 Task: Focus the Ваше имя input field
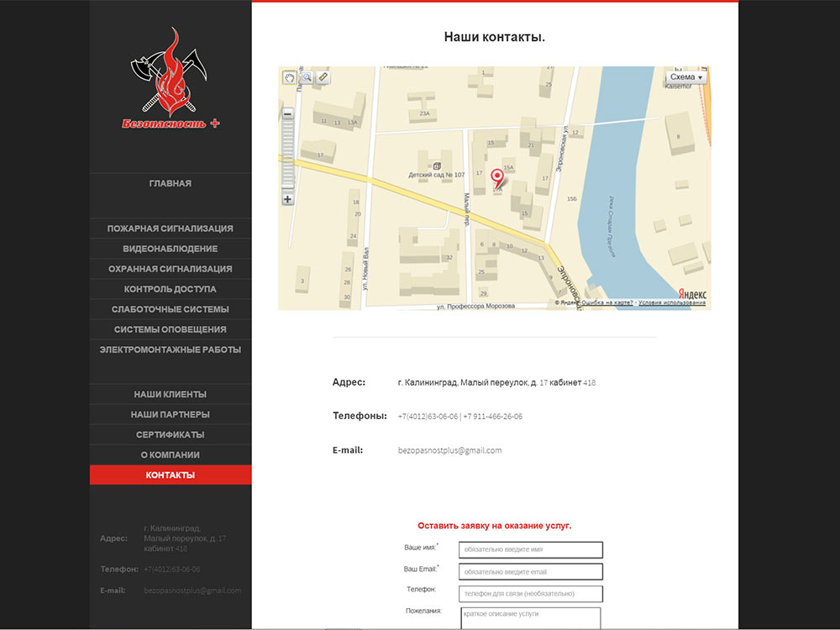(x=530, y=549)
